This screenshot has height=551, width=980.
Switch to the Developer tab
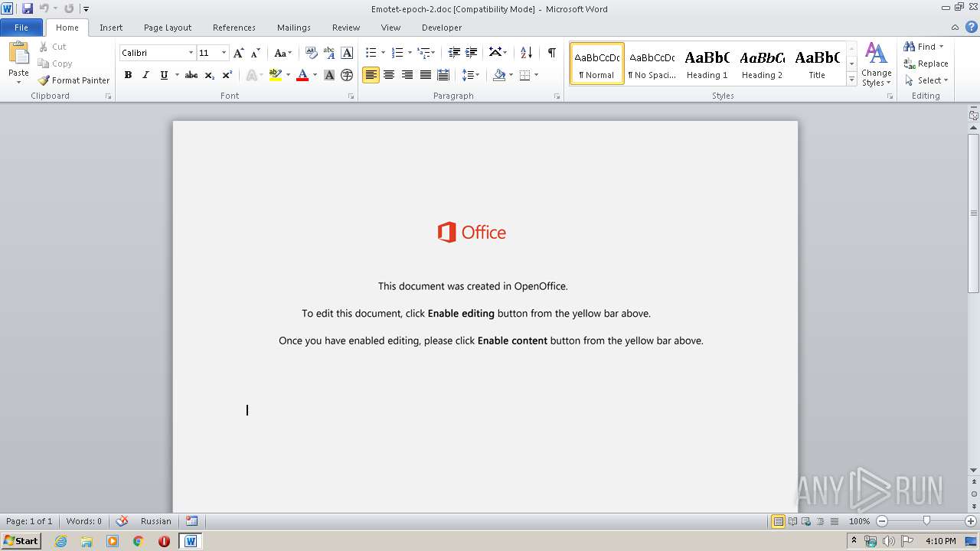(x=442, y=28)
